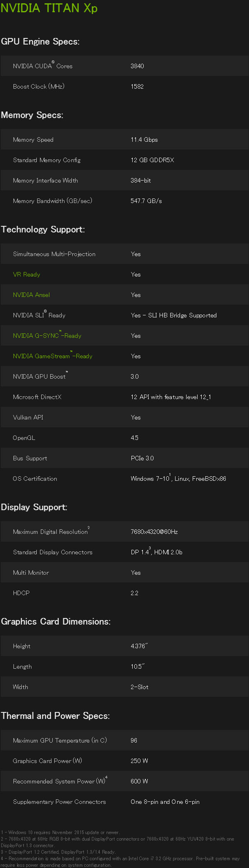This screenshot has width=249, height=868.
Task: Click the Memory Specs heading
Action: (32, 115)
